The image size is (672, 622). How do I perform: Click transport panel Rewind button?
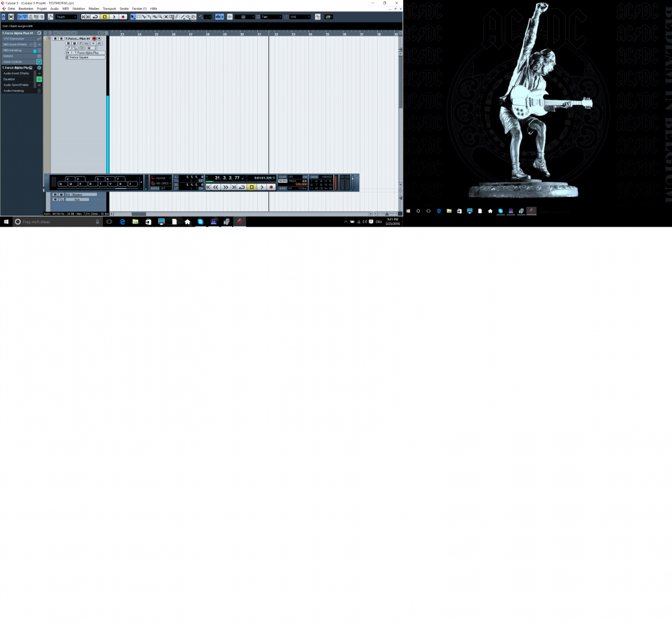tap(216, 187)
